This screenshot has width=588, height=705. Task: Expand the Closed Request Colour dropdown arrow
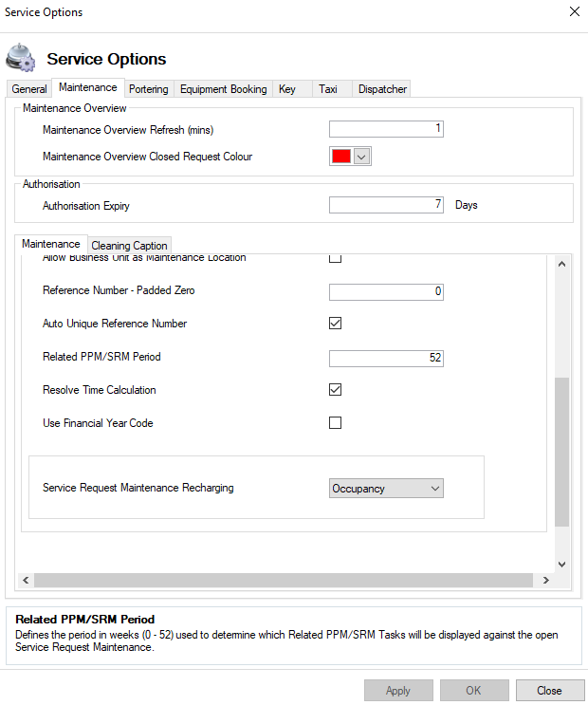click(x=361, y=157)
